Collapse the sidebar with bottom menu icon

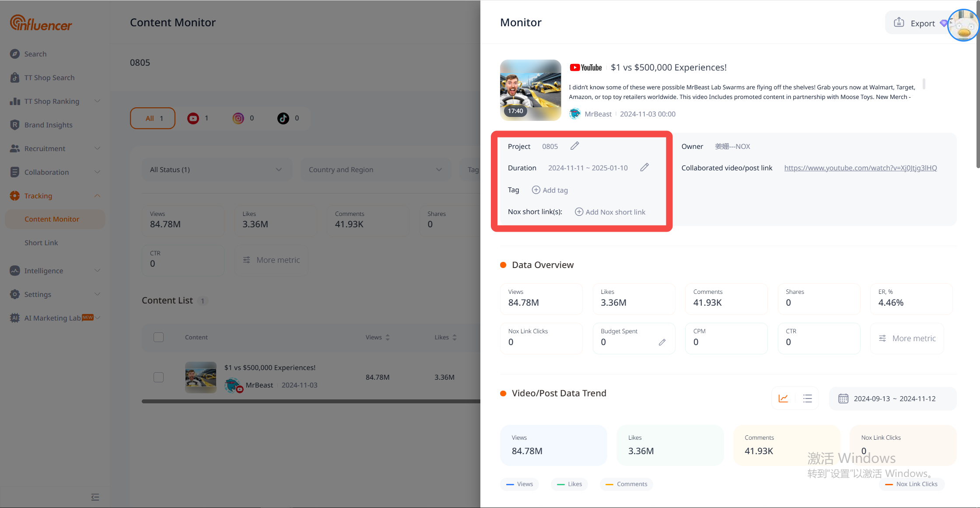click(95, 497)
